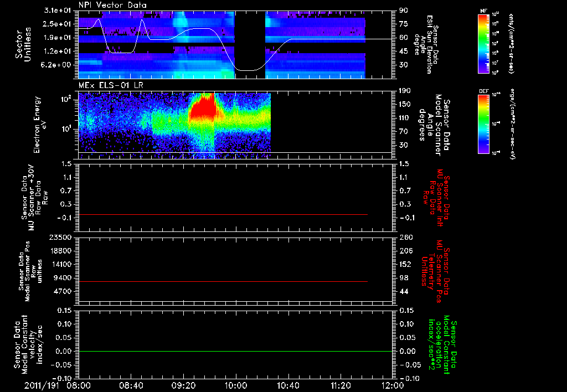Click the 12:00 end time label
This screenshot has height=392, width=567.
393,385
